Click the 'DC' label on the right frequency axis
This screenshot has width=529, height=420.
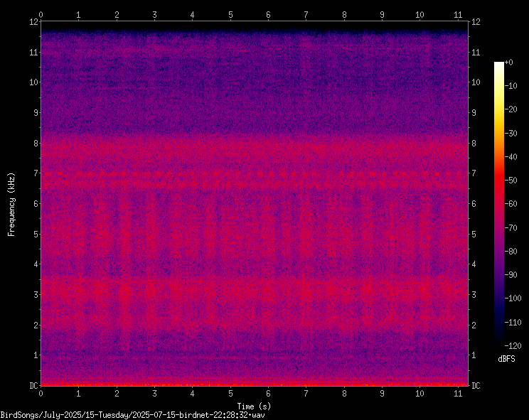(476, 386)
